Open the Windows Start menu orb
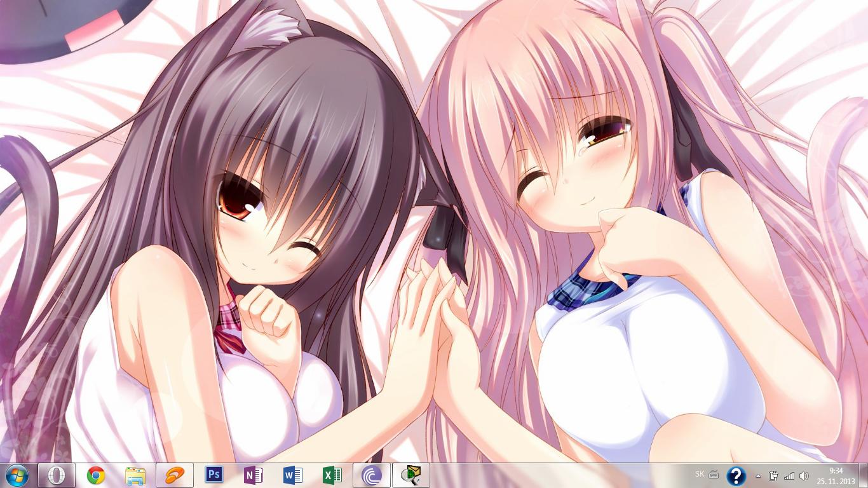This screenshot has height=488, width=868. pos(17,475)
